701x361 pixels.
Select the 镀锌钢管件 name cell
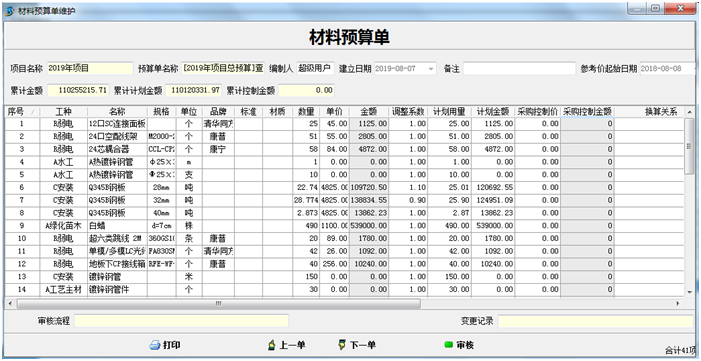[117, 289]
